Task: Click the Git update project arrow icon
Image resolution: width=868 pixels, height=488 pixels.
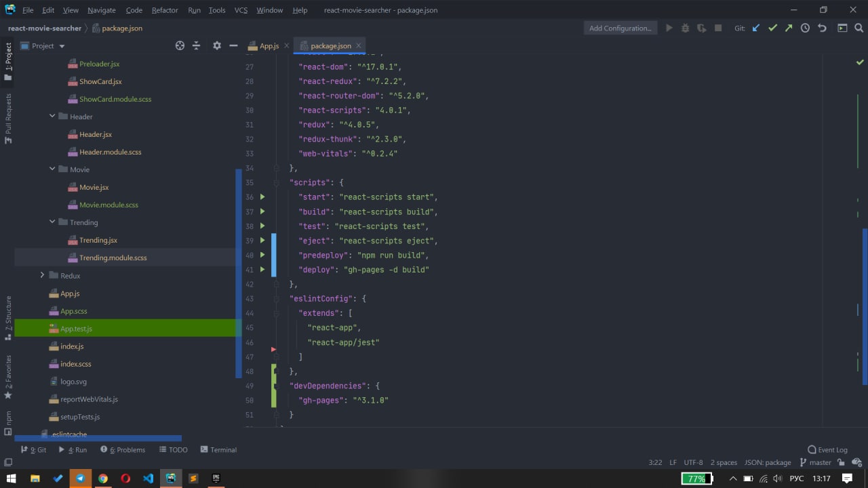Action: coord(756,28)
